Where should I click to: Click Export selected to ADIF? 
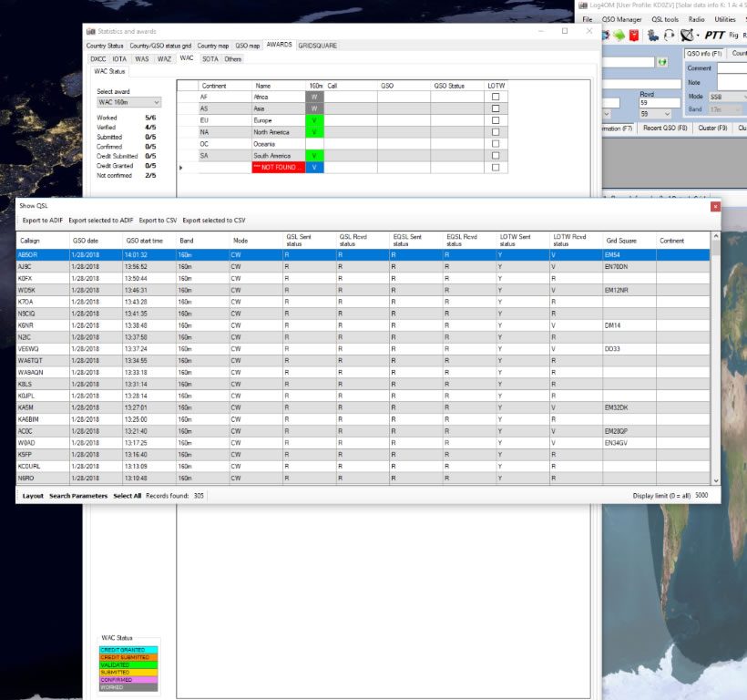coord(101,221)
